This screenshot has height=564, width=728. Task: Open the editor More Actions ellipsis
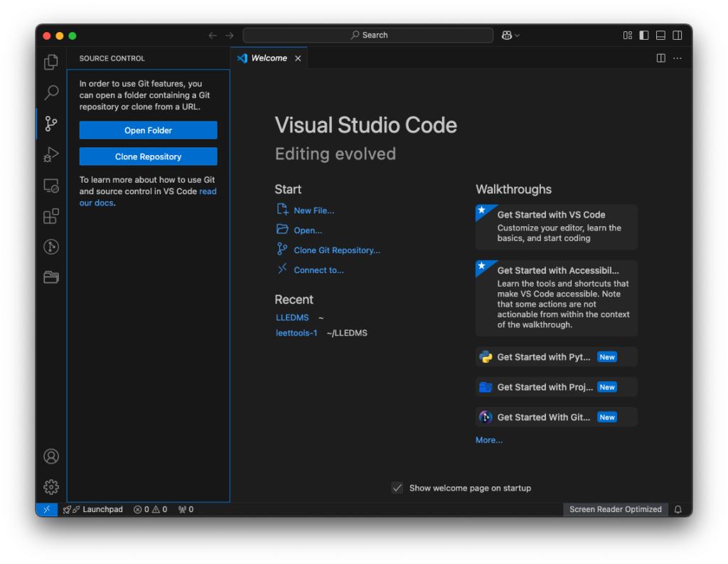tap(678, 58)
